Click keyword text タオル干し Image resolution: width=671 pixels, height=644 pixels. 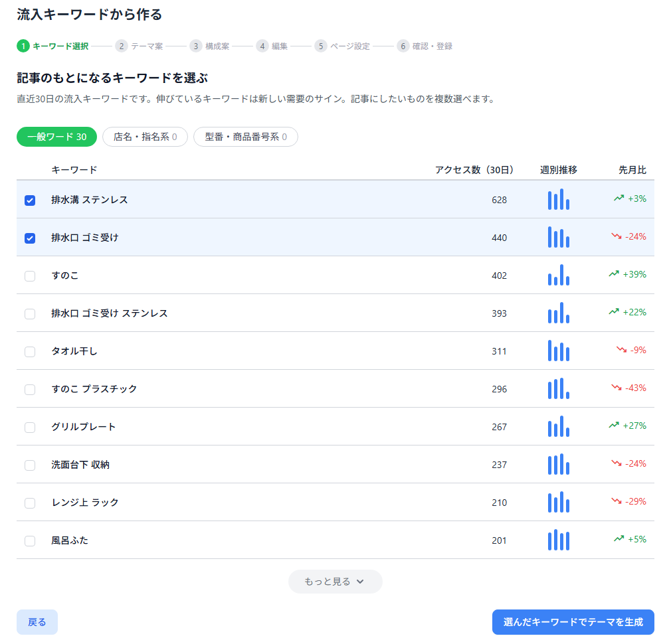click(74, 351)
